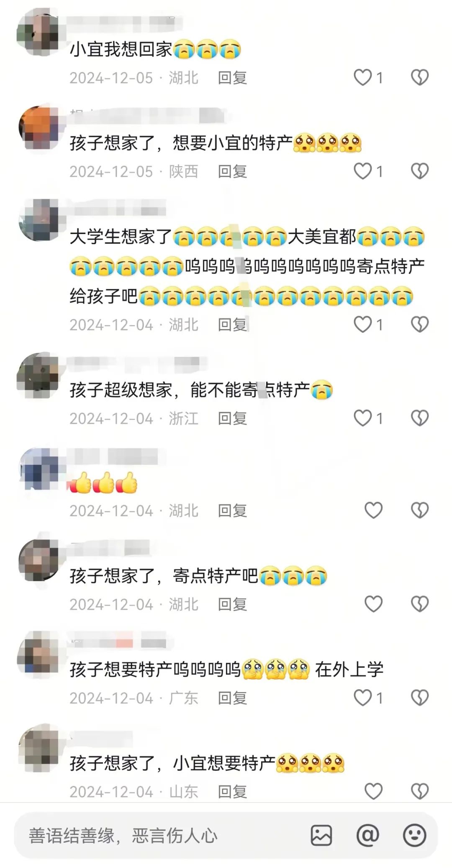
Task: Like the comment '小宜我想回家'
Action: (363, 77)
